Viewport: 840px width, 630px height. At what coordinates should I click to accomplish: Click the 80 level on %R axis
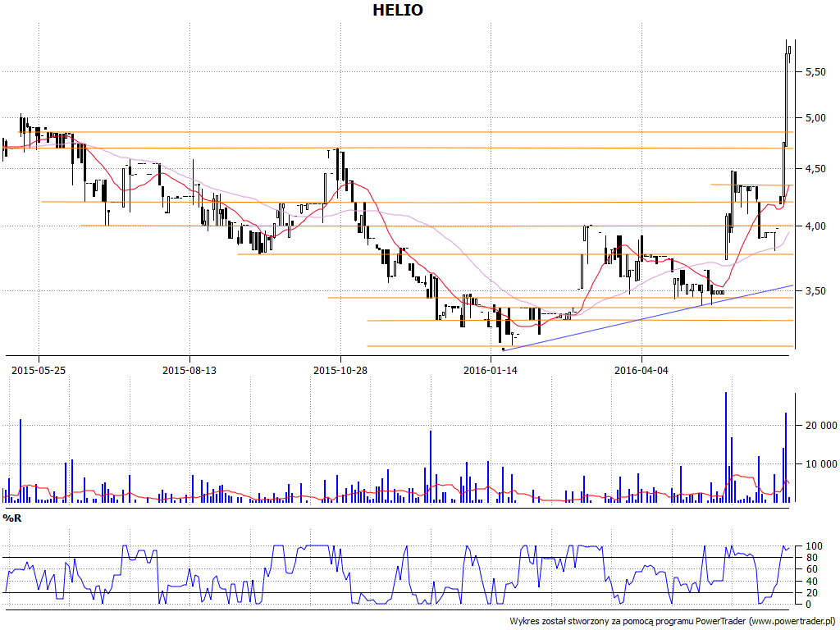(x=811, y=558)
